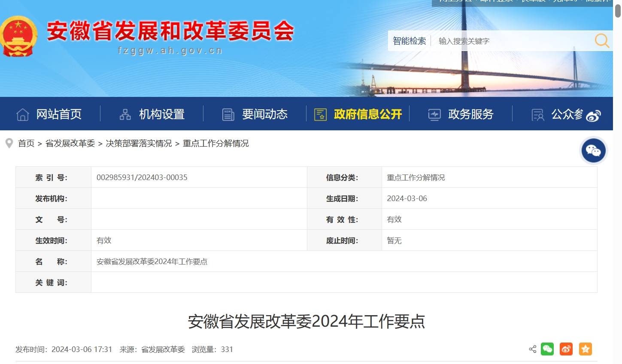Open the 网站首页 menu item
622x364 pixels.
[59, 114]
